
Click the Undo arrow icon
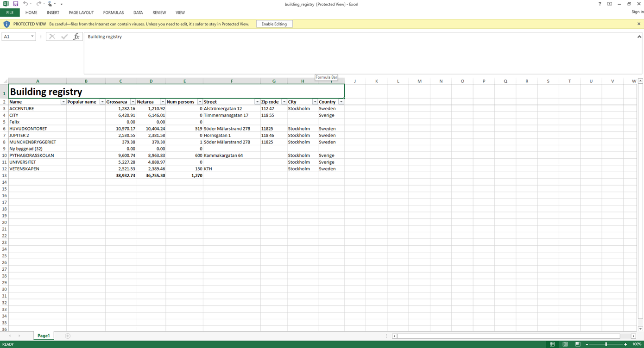pyautogui.click(x=25, y=4)
